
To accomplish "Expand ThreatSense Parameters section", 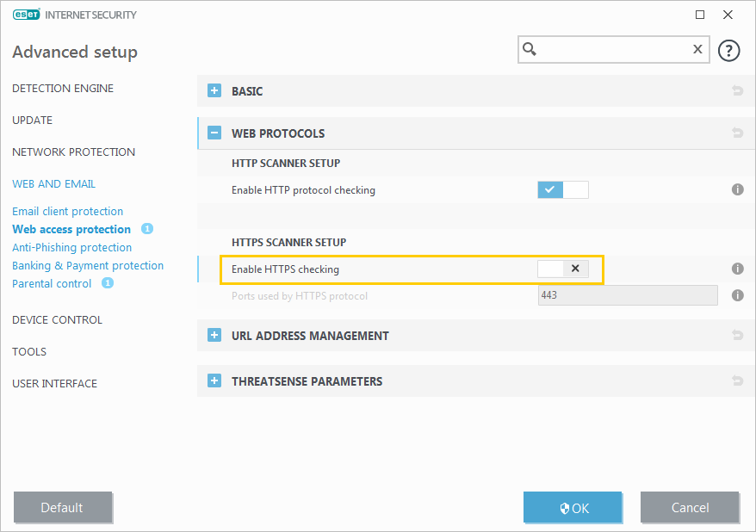I will [214, 381].
